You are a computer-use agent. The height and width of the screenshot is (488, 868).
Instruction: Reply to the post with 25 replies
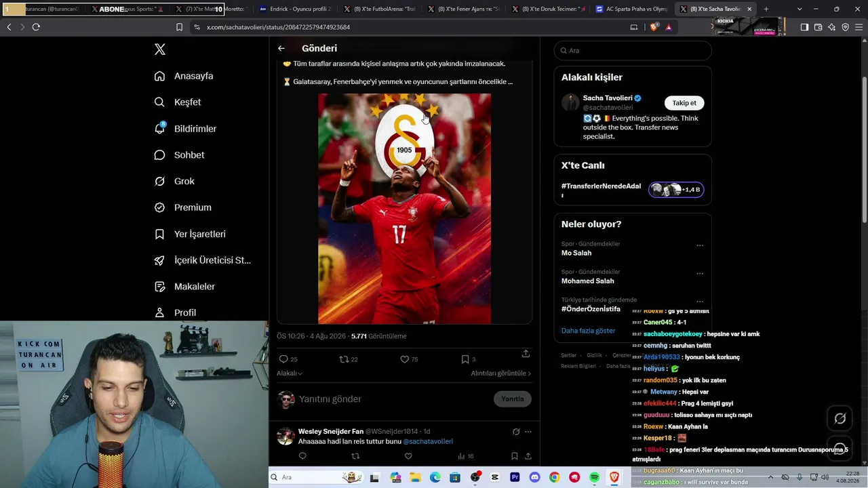288,359
